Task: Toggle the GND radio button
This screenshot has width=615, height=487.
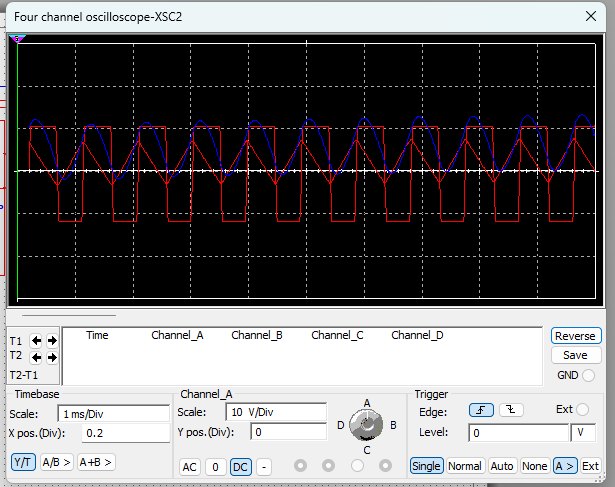Action: (x=588, y=375)
